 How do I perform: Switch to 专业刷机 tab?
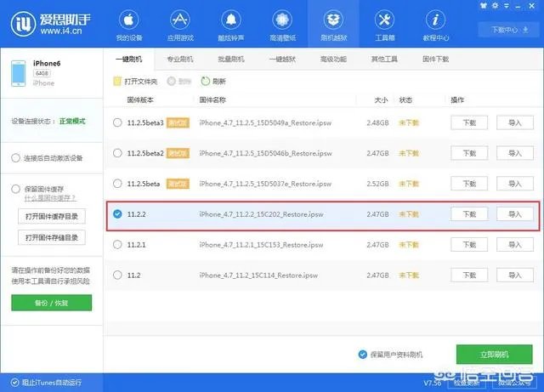tap(180, 60)
